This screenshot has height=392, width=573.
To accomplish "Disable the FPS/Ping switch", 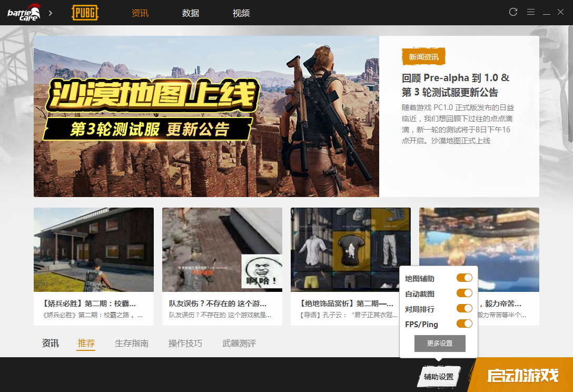I will (465, 324).
